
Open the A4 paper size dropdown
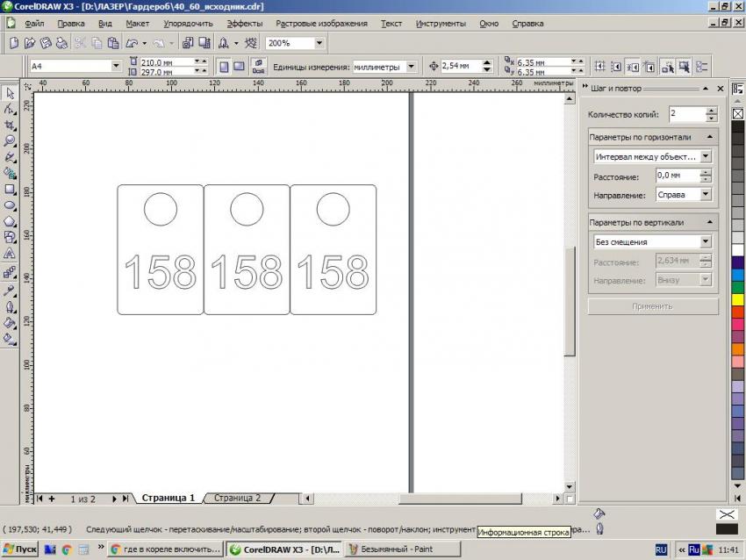[117, 66]
